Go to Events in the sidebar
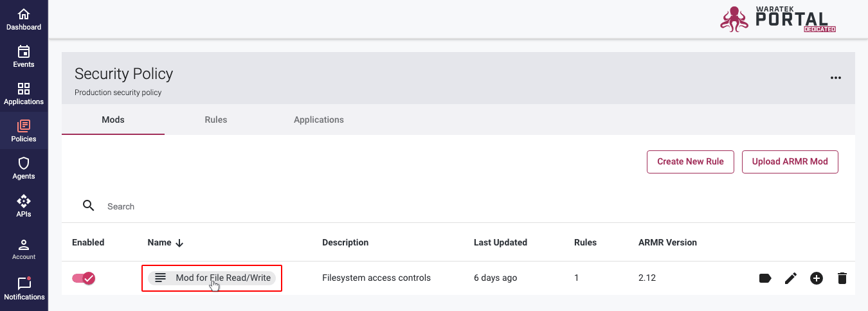 [24, 57]
